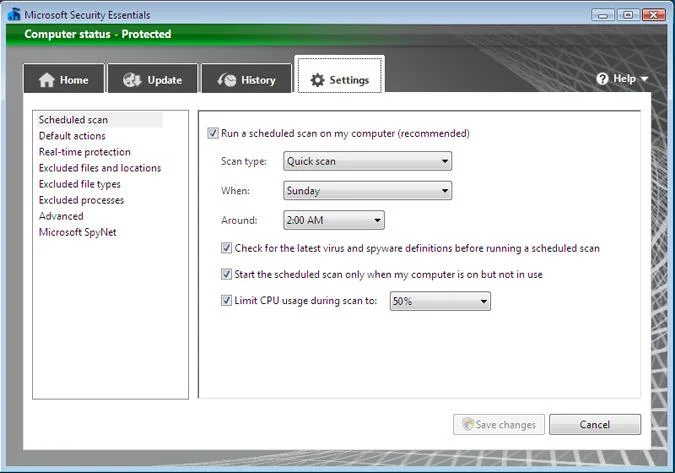Image resolution: width=675 pixels, height=473 pixels.
Task: Uncheck Run a scheduled scan on my computer
Action: 213,133
